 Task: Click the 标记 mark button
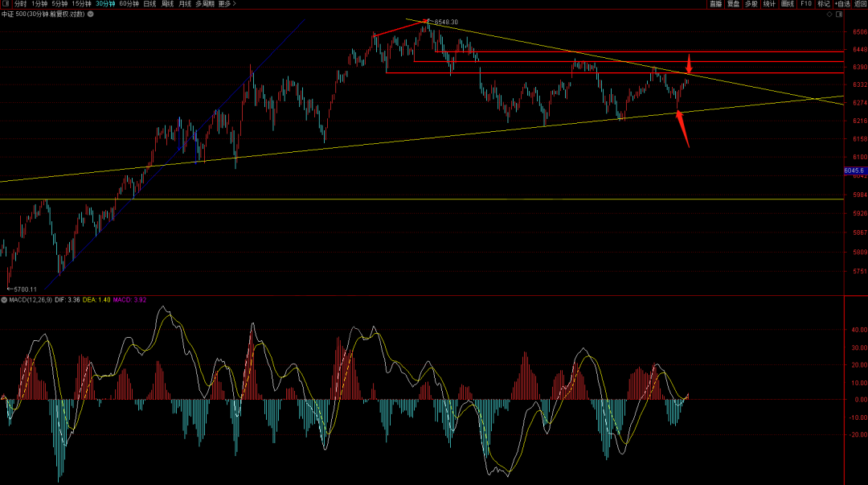[823, 4]
